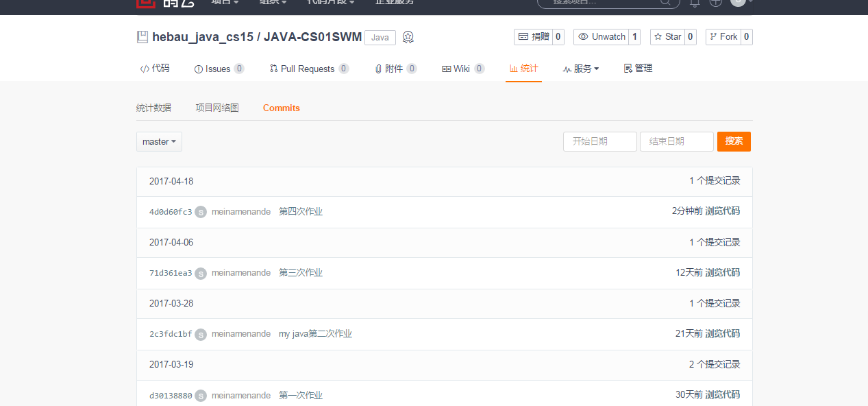Select the Commits sub-tab
The image size is (868, 406).
point(282,108)
